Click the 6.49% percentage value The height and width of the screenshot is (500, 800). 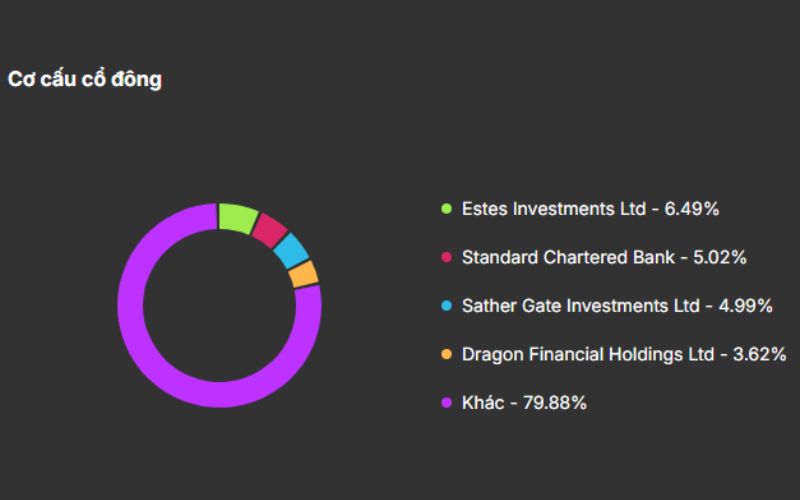pyautogui.click(x=692, y=209)
